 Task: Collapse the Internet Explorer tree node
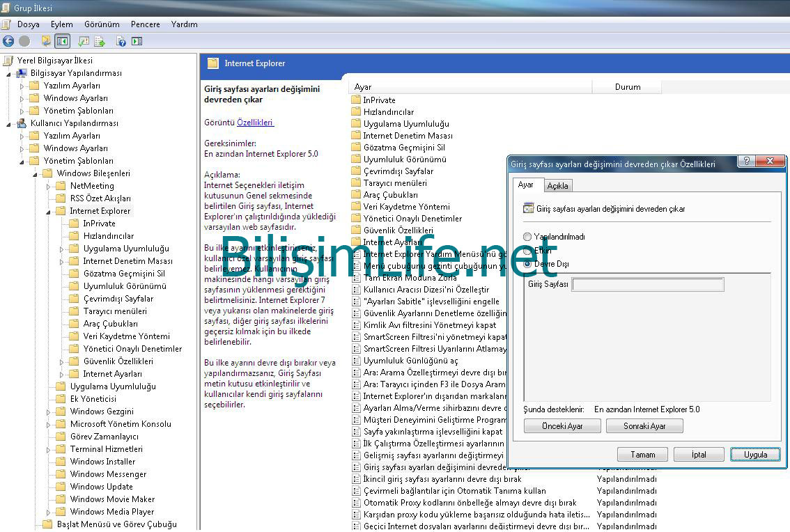pos(48,212)
